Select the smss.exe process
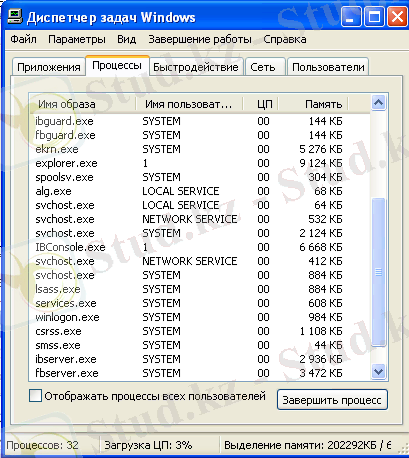 pos(200,345)
